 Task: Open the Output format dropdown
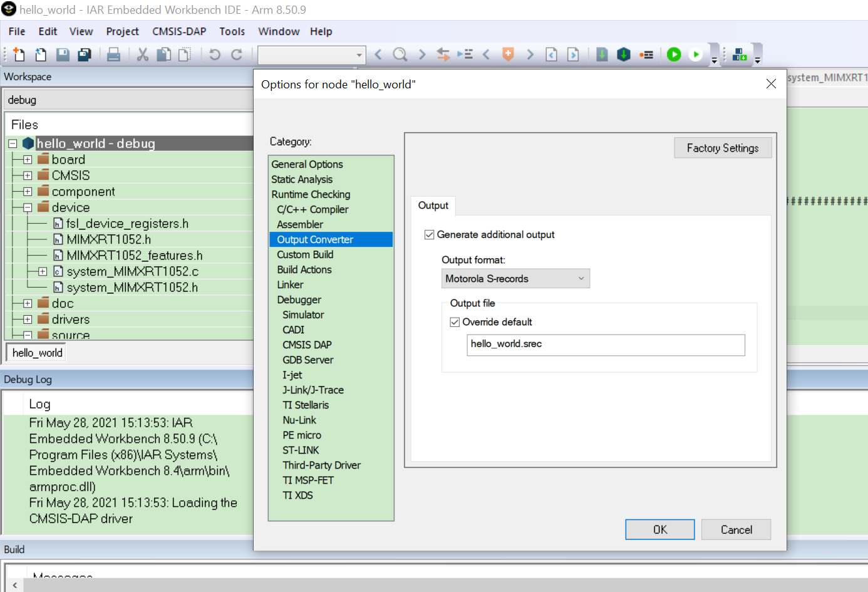(x=515, y=279)
